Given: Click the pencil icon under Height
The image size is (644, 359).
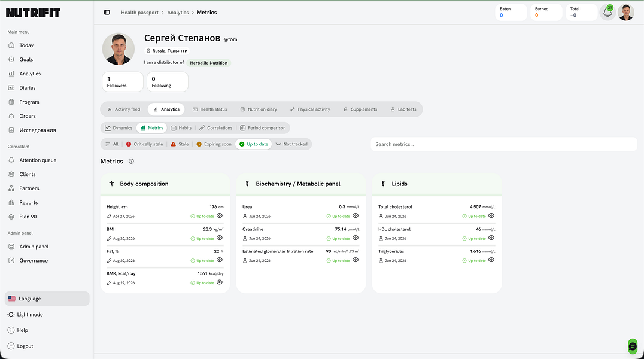Looking at the screenshot, I should click(109, 216).
